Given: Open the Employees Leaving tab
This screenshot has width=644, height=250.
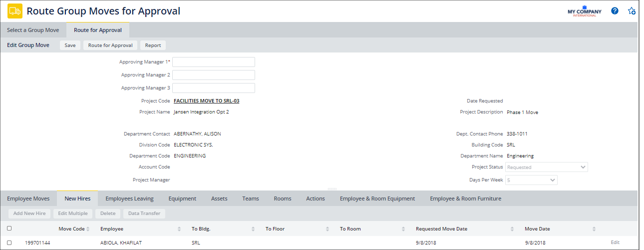Looking at the screenshot, I should coord(129,198).
